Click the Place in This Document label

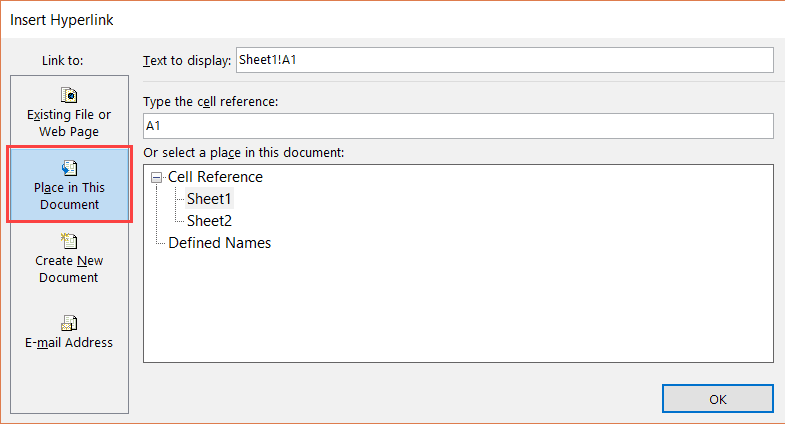click(69, 196)
